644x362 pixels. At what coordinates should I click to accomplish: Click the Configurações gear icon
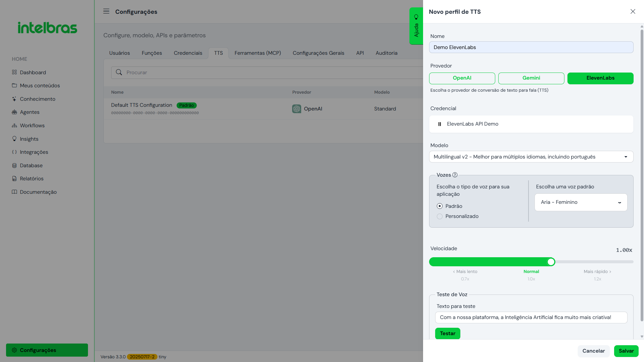pos(14,350)
